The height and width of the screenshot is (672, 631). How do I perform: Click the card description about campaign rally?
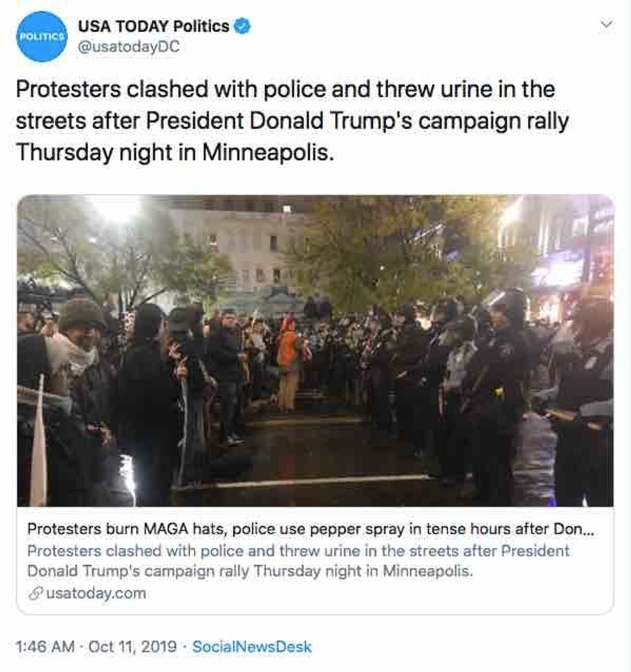pyautogui.click(x=298, y=561)
